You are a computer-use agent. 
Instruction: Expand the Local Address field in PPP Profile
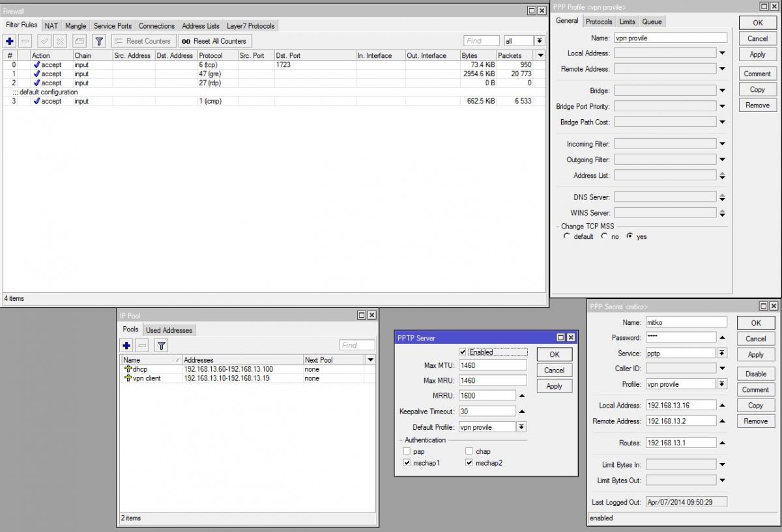722,53
